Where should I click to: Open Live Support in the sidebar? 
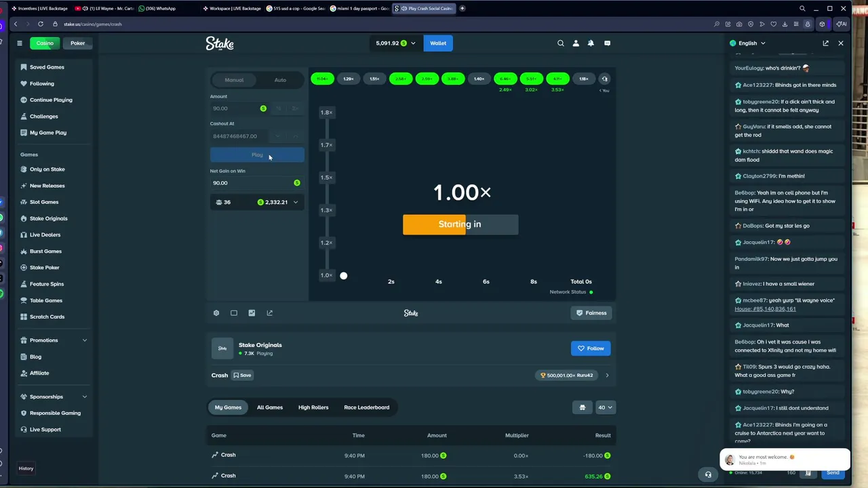tap(45, 430)
